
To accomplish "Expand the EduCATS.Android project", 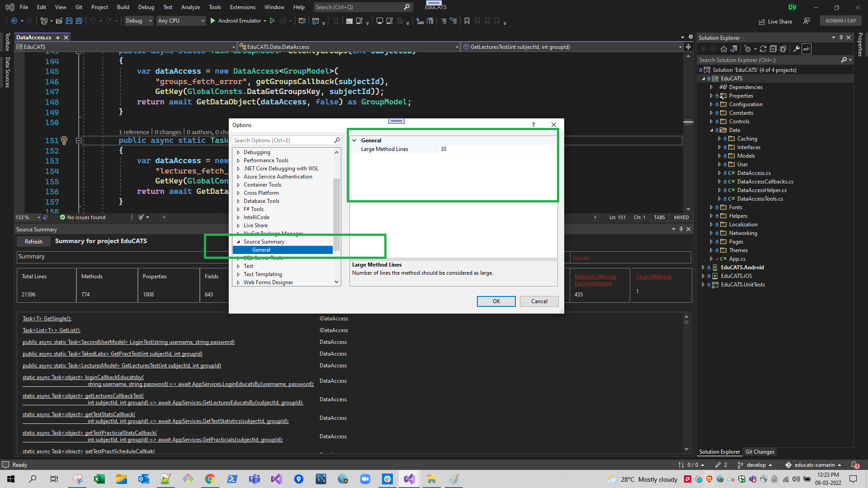I will click(x=703, y=267).
